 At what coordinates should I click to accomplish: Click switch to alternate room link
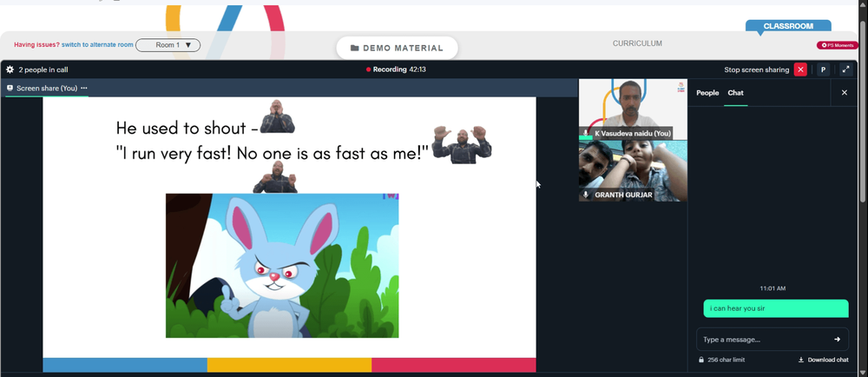[97, 45]
